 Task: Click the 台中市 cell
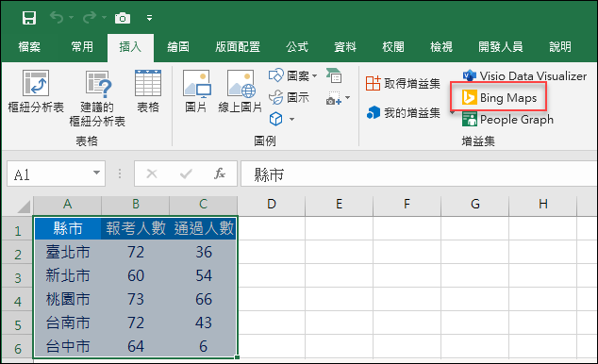[68, 346]
